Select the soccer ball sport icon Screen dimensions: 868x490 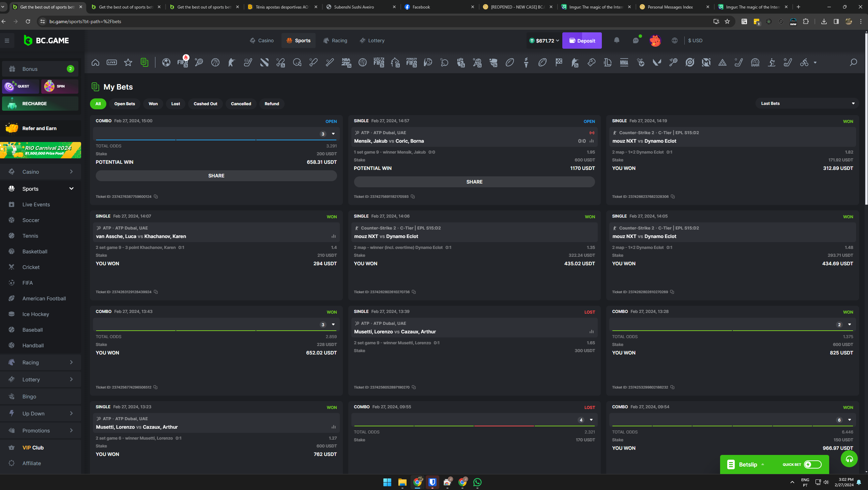(166, 62)
